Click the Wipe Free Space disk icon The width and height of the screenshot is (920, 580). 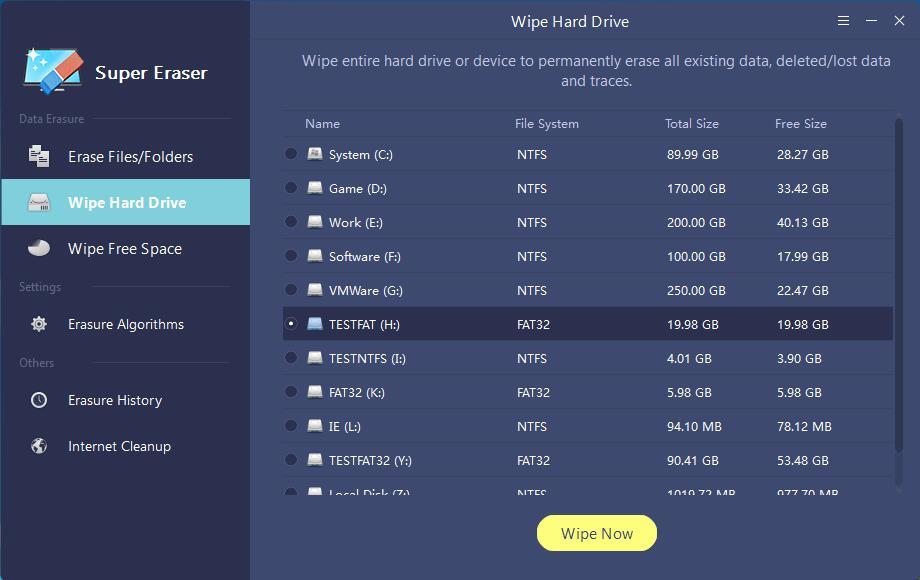39,248
